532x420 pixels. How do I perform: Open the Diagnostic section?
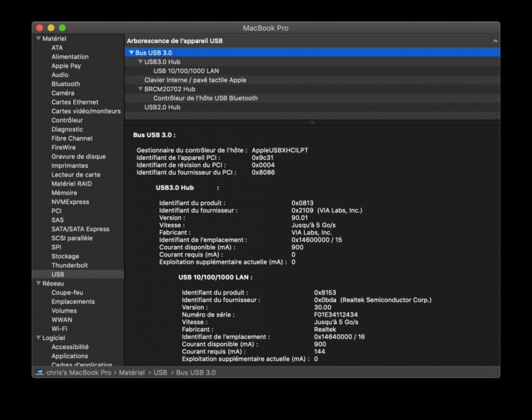coord(67,129)
